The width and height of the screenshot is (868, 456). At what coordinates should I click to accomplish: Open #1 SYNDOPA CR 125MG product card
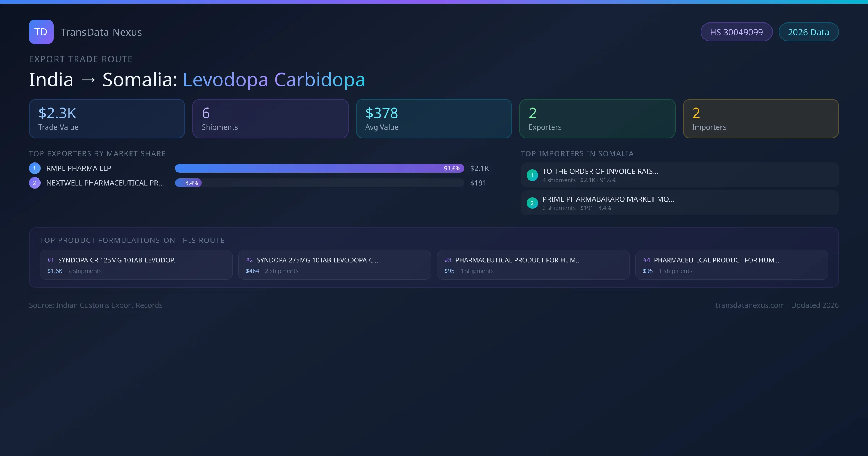coord(136,265)
